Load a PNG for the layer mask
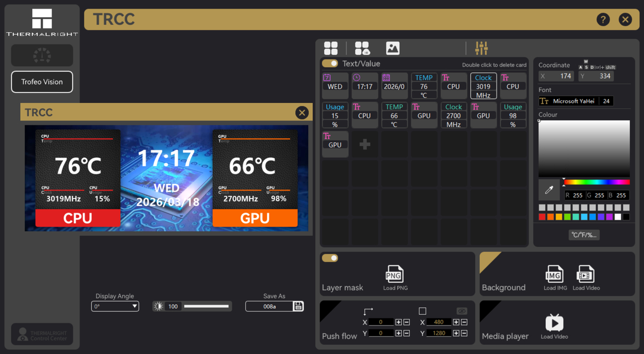 [x=395, y=277]
